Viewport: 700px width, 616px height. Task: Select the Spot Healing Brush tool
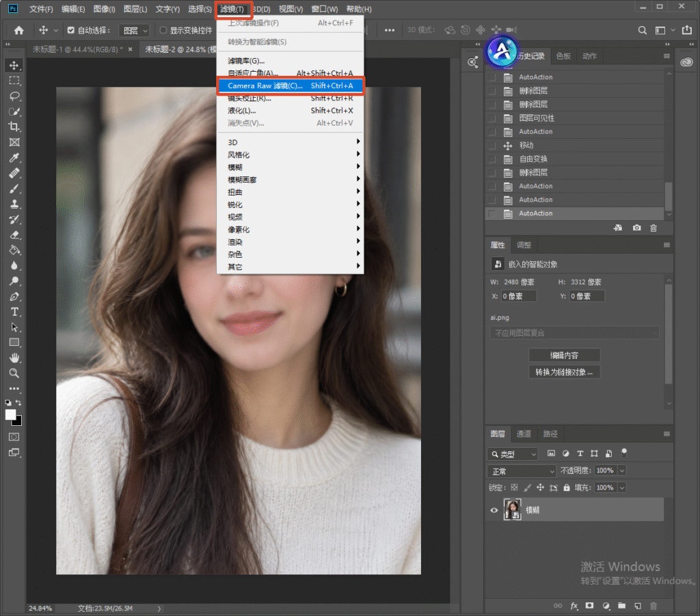tap(14, 173)
